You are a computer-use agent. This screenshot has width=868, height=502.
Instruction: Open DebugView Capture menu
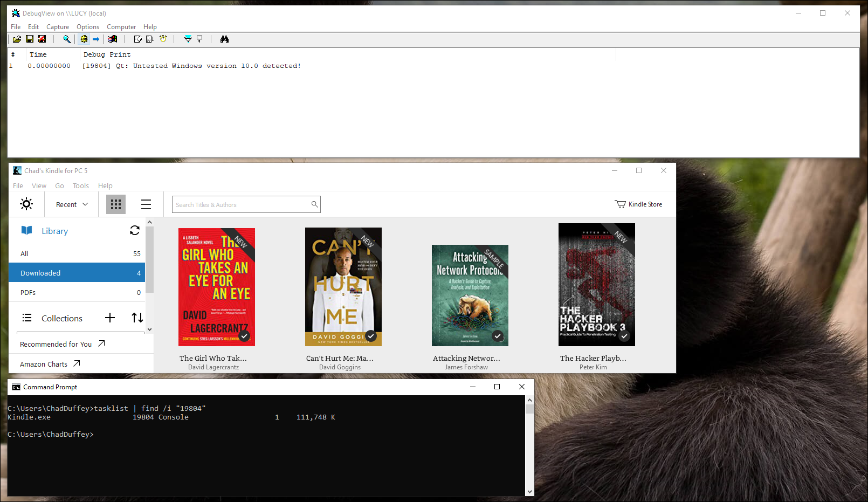[58, 27]
